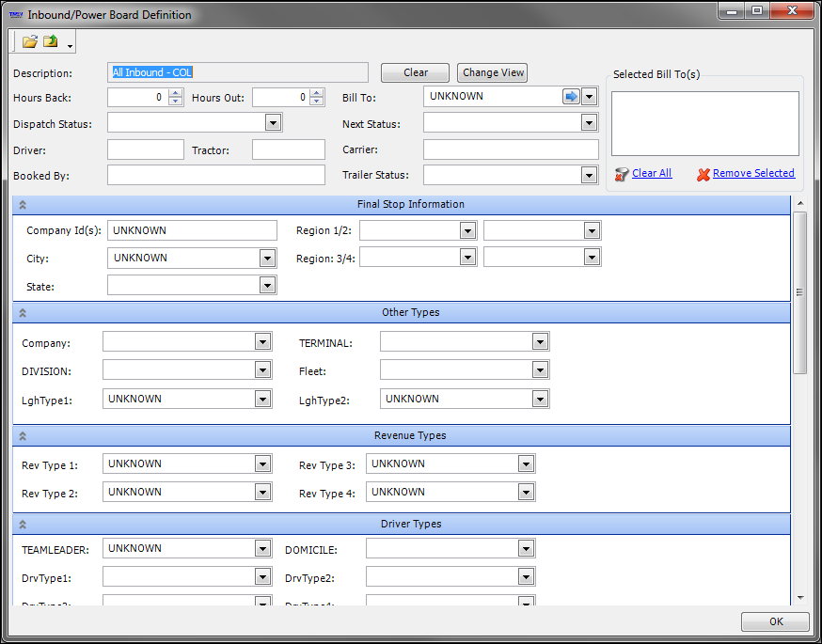822x644 pixels.
Task: Open the toolbar overflow arrow menu
Action: [70, 46]
